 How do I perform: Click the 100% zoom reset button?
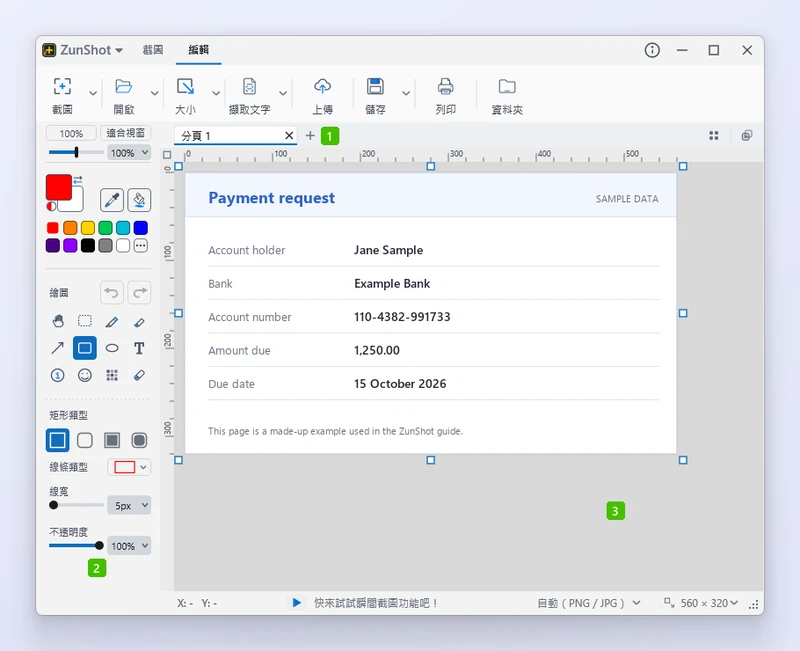coord(71,133)
